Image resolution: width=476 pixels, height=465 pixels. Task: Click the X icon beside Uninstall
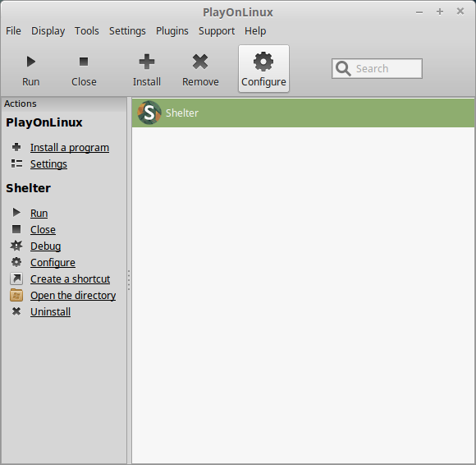pos(16,311)
